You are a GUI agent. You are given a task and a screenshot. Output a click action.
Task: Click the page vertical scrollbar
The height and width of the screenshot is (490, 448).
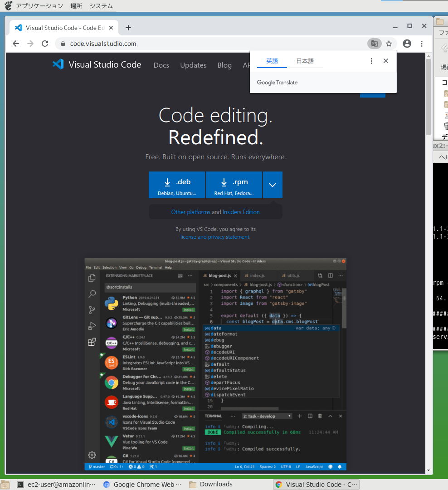pyautogui.click(x=429, y=97)
